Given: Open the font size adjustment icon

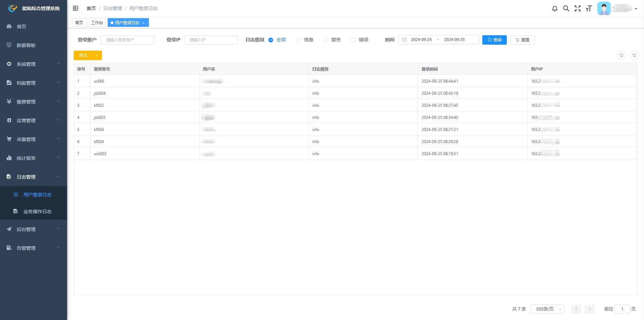Looking at the screenshot, I should click(x=589, y=9).
